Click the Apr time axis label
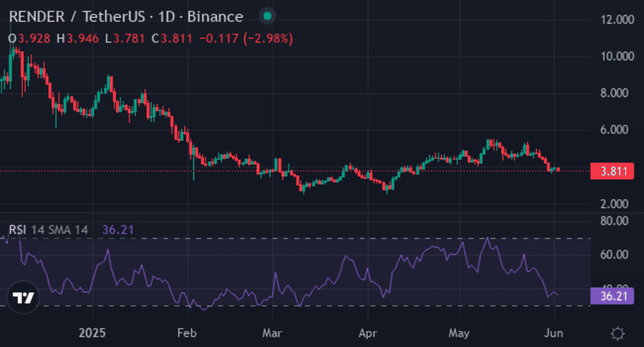 pyautogui.click(x=368, y=333)
